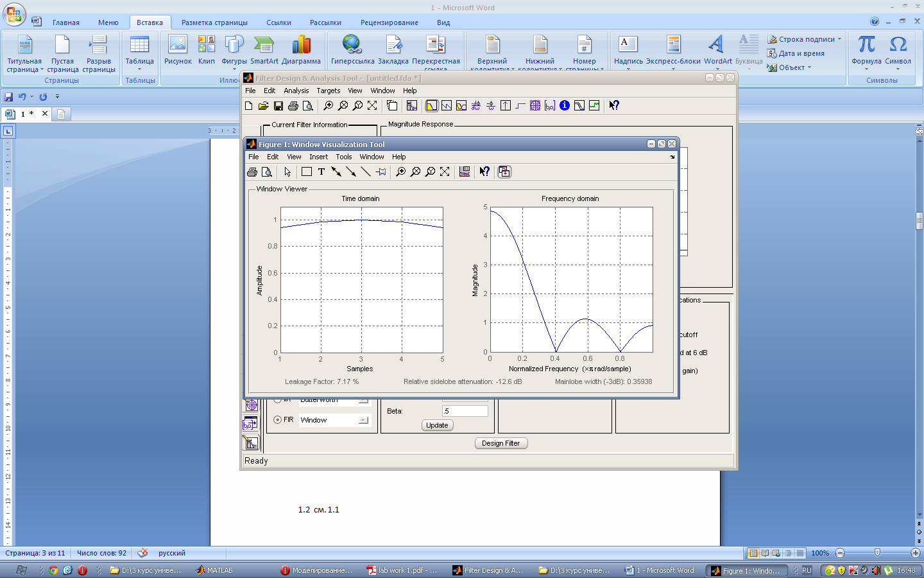Click the Update button
The height and width of the screenshot is (578, 924).
[438, 425]
